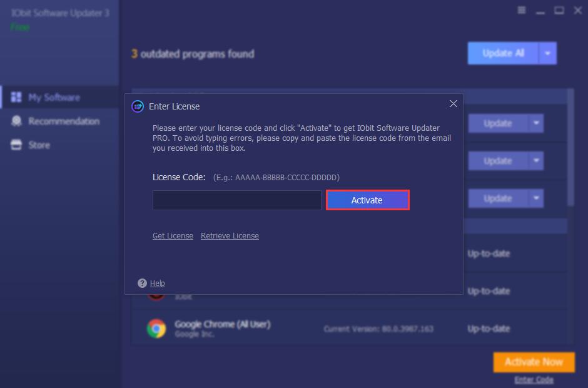
Task: Expand the Update All dropdown arrow
Action: tap(547, 53)
